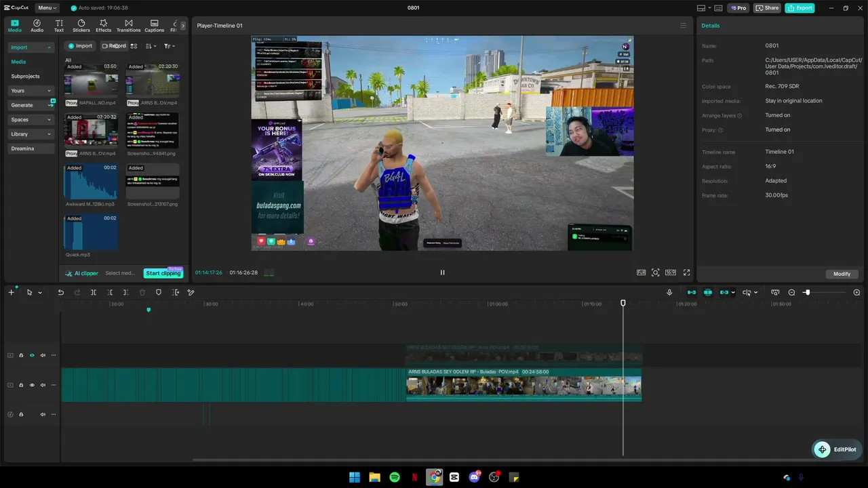
Task: Open the Transitions tab
Action: coord(128,26)
